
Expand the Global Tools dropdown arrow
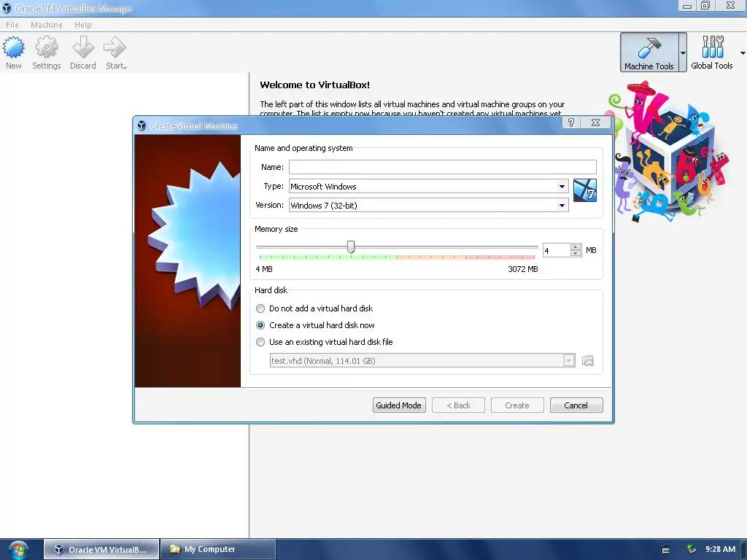tap(742, 52)
